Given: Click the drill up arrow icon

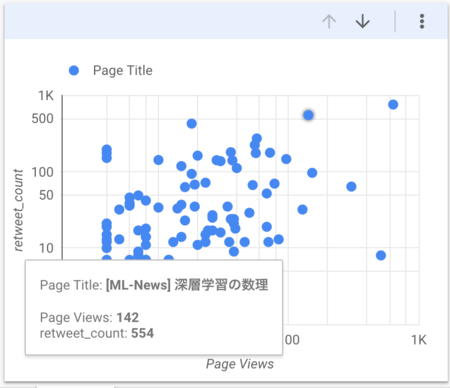Looking at the screenshot, I should click(329, 22).
